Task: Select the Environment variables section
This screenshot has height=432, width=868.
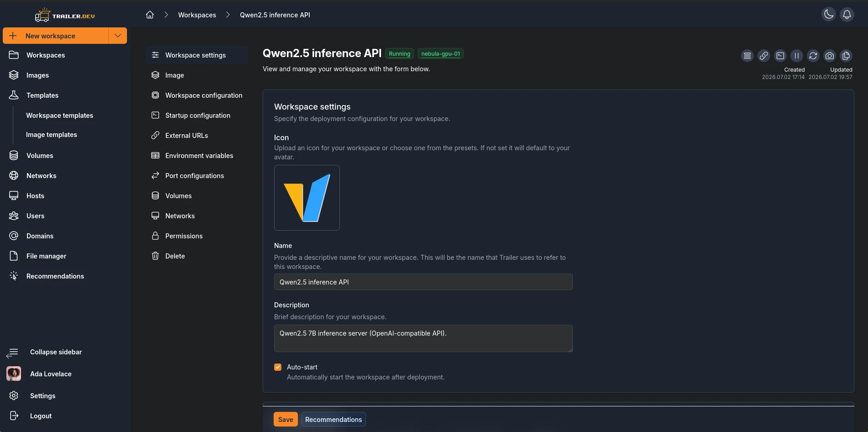Action: click(197, 156)
